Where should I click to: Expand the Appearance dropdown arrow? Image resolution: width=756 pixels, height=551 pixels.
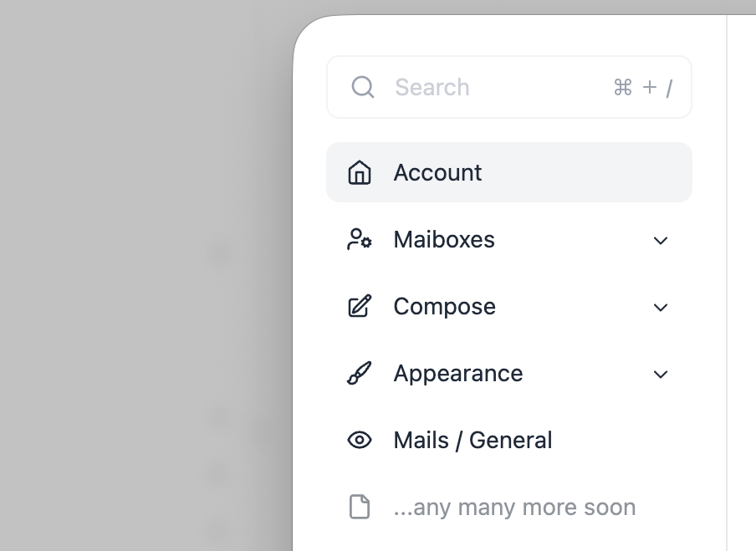tap(661, 375)
